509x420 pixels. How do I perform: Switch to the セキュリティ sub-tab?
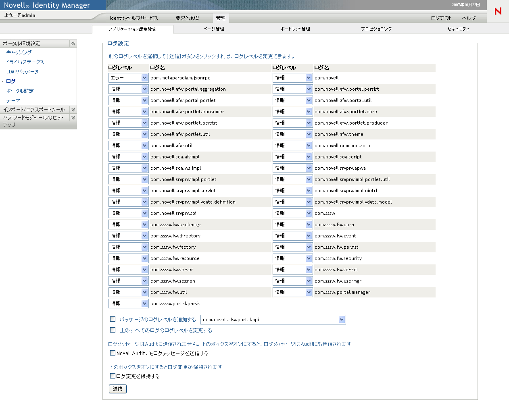pyautogui.click(x=458, y=29)
